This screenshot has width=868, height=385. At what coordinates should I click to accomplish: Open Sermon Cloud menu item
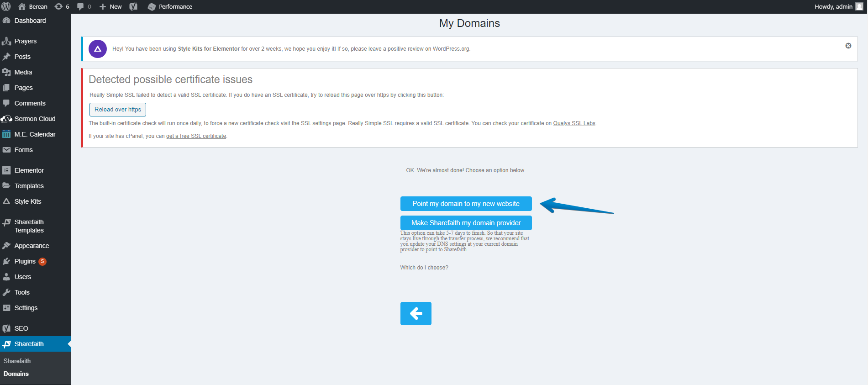click(36, 119)
